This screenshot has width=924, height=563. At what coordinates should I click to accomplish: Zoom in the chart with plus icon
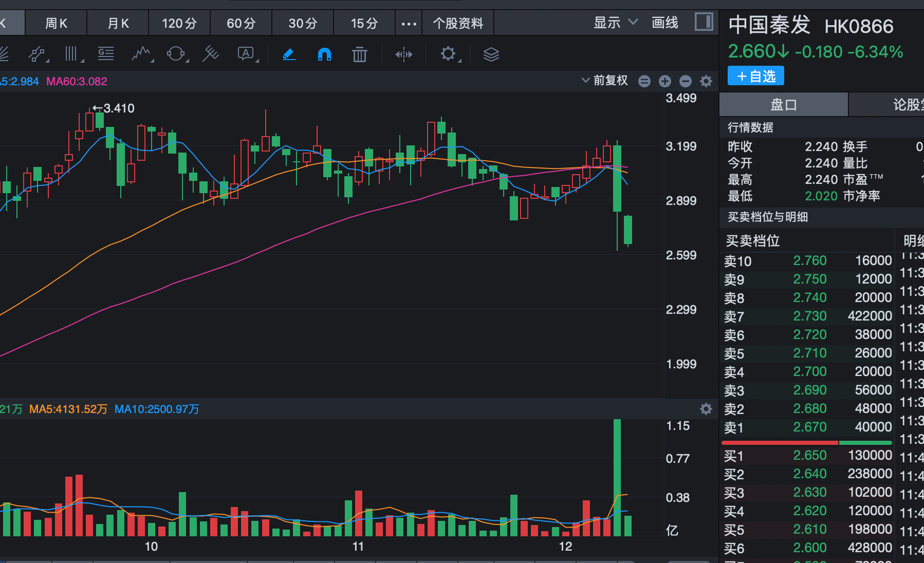coord(664,81)
